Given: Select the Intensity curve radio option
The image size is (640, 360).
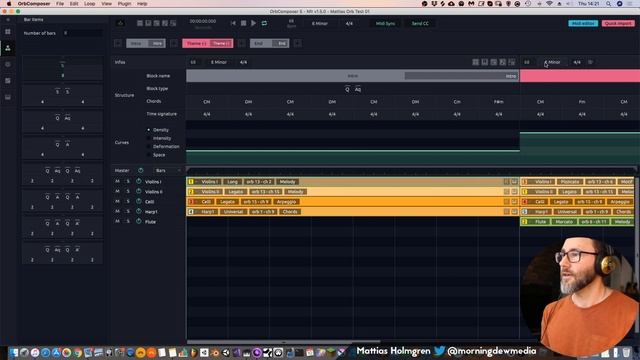Looking at the screenshot, I should (x=149, y=138).
